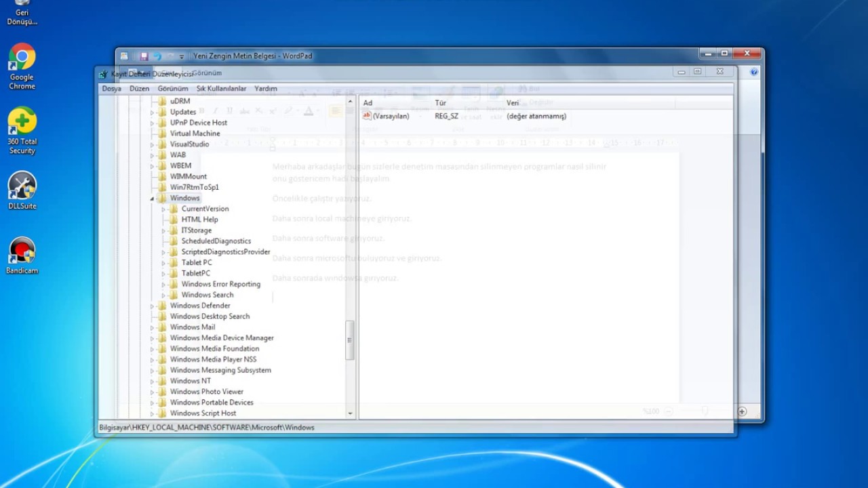Click tree scrollbar down arrow
Image resolution: width=868 pixels, height=488 pixels.
[x=351, y=413]
